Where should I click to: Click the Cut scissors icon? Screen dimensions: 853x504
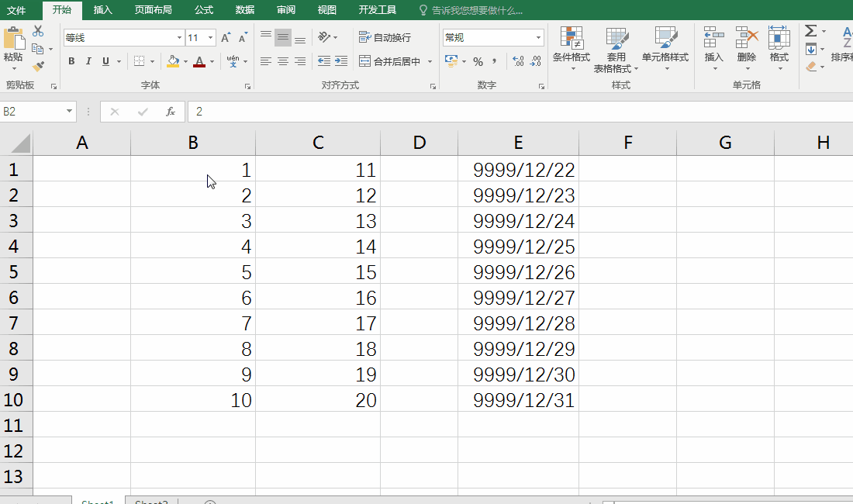pyautogui.click(x=37, y=30)
